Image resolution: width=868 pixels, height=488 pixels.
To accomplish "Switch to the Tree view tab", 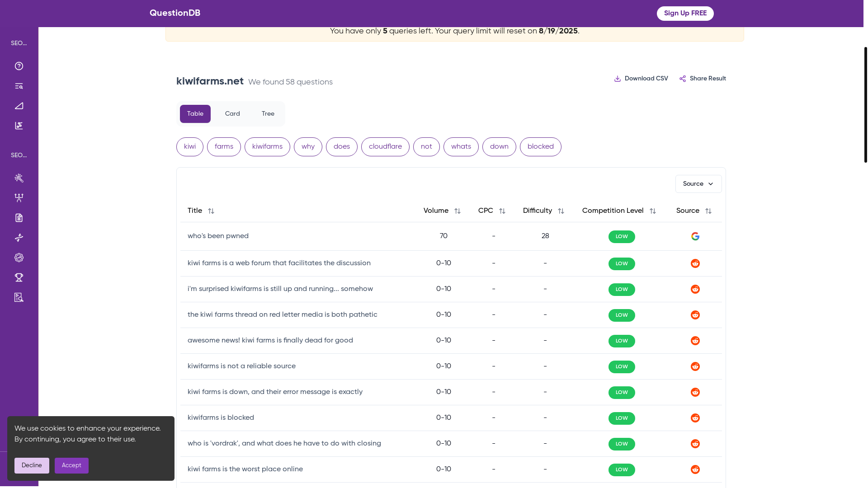I will [268, 114].
